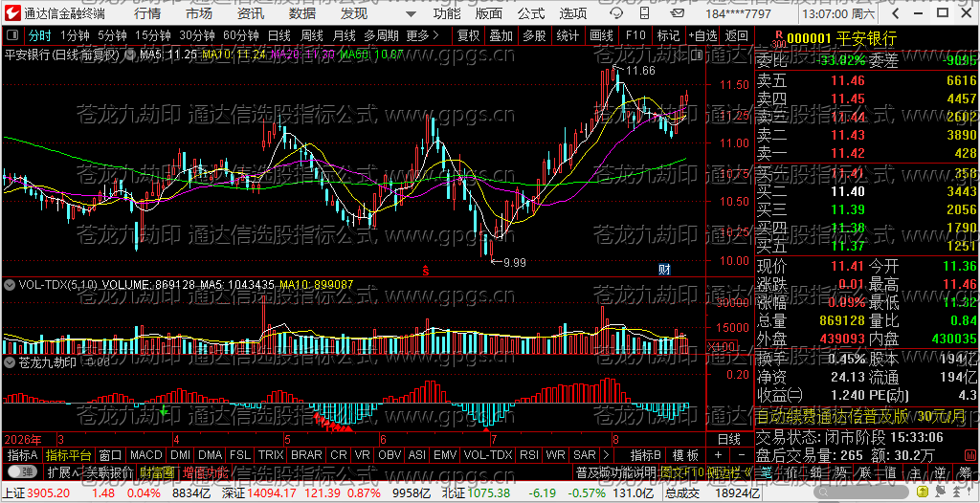Switch chart to 5分钟 period
This screenshot has width=980, height=503.
tap(111, 36)
